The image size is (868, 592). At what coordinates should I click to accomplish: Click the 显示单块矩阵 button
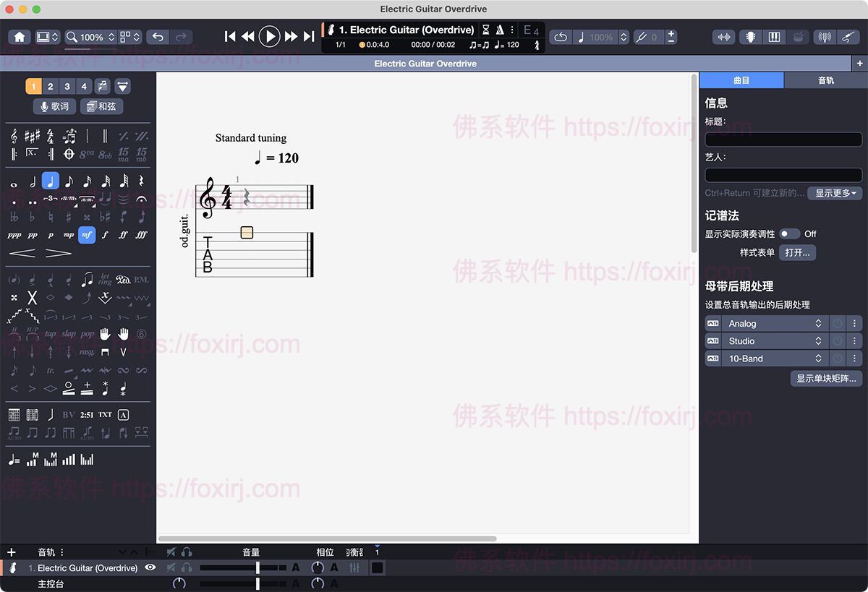click(825, 378)
